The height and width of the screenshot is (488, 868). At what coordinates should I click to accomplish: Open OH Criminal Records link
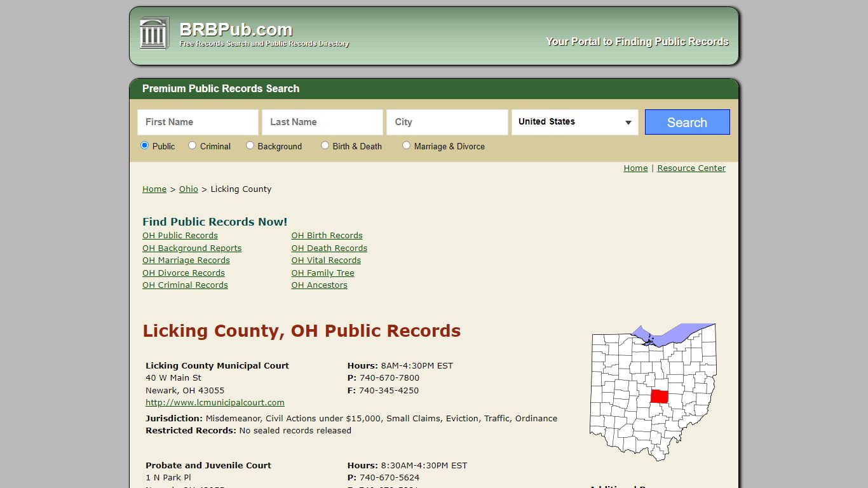[x=185, y=285]
